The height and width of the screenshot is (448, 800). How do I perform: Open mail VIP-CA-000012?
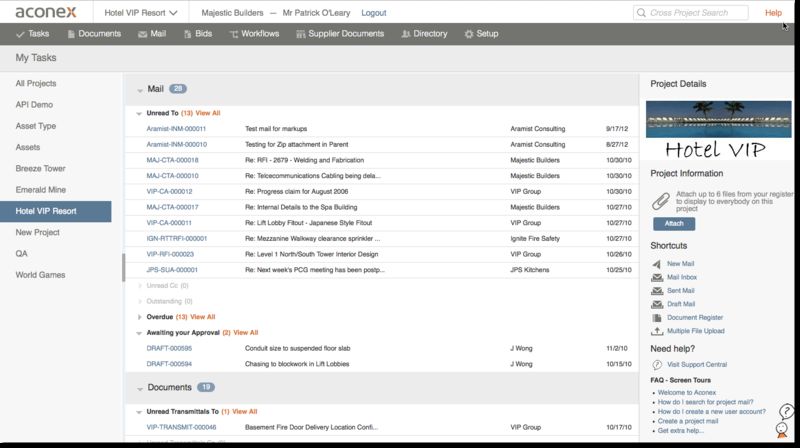coord(169,192)
